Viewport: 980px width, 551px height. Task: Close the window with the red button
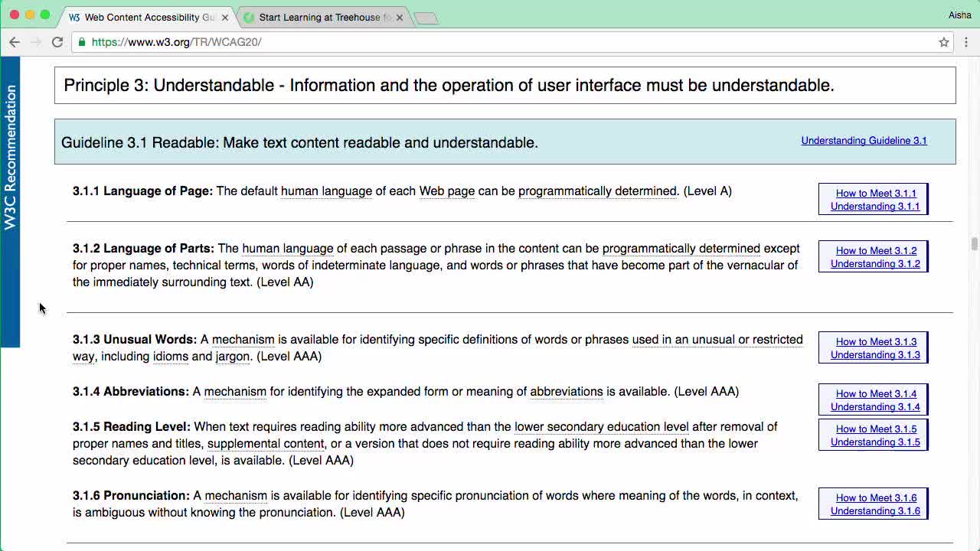click(15, 15)
